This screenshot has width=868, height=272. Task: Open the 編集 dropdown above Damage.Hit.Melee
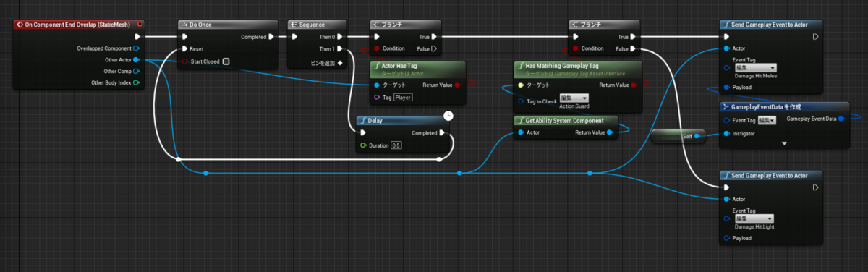(x=754, y=67)
